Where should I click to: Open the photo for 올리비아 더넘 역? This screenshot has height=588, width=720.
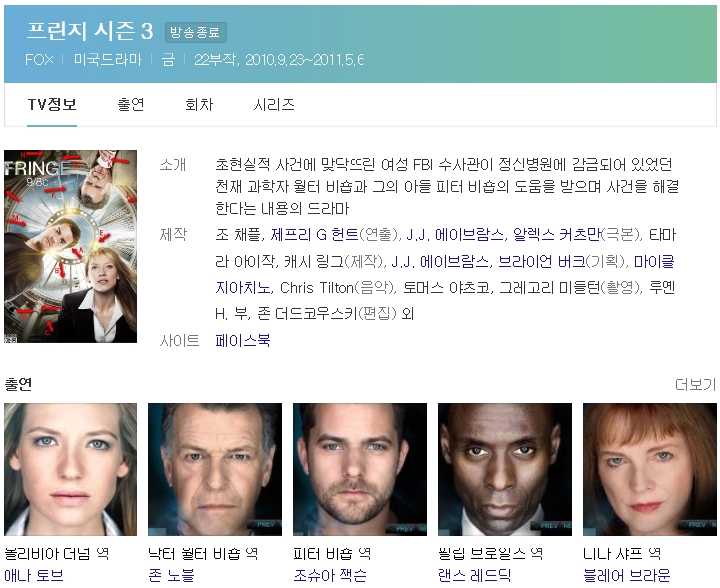[70, 469]
